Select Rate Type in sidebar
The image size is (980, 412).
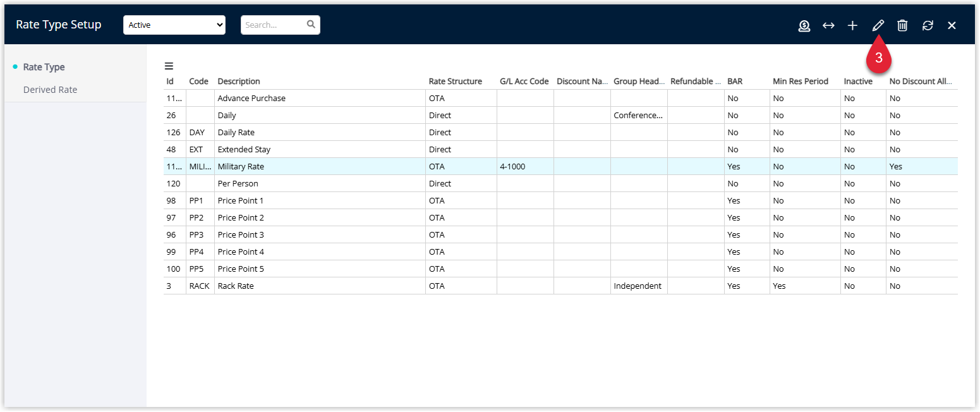pyautogui.click(x=44, y=67)
